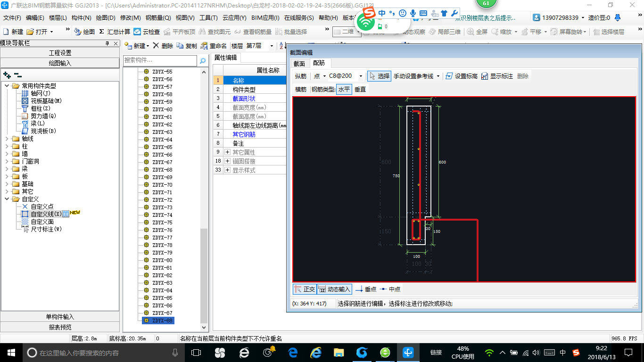This screenshot has width=644, height=362.
Task: Click 显示标注 show annotations tool
Action: [x=497, y=76]
